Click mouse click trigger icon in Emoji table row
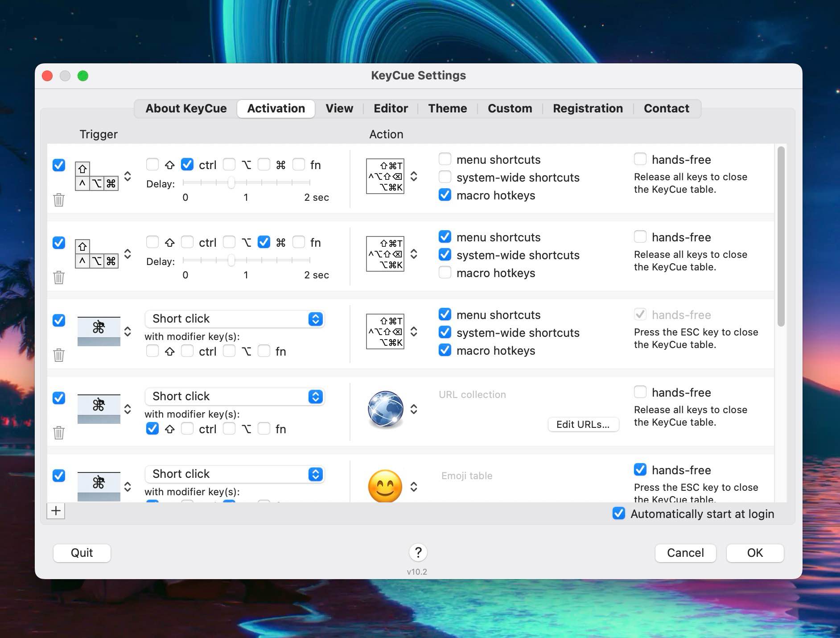 click(x=99, y=486)
